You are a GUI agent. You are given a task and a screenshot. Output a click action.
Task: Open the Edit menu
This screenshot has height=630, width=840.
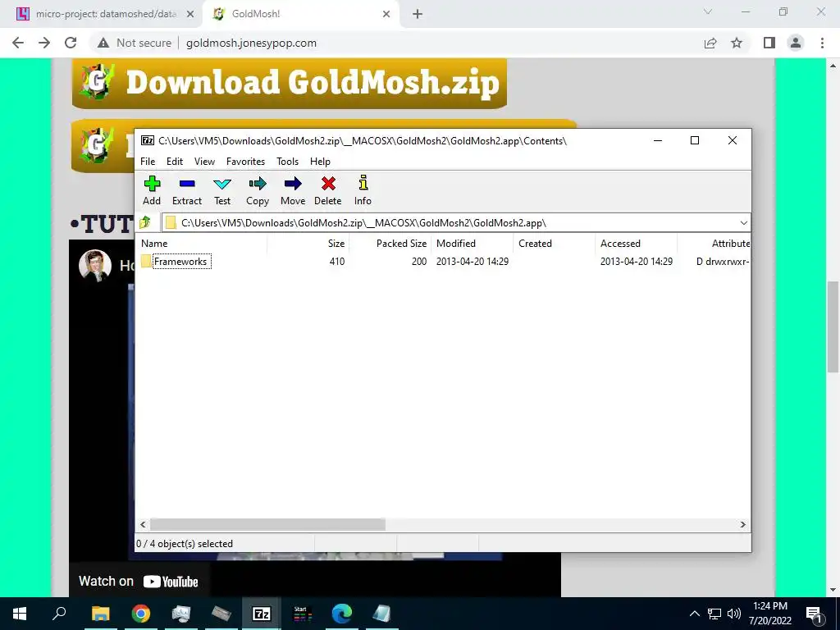click(175, 162)
